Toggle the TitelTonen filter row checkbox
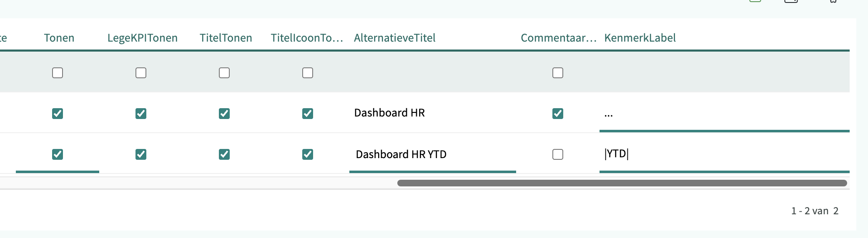This screenshot has height=238, width=868. 224,73
